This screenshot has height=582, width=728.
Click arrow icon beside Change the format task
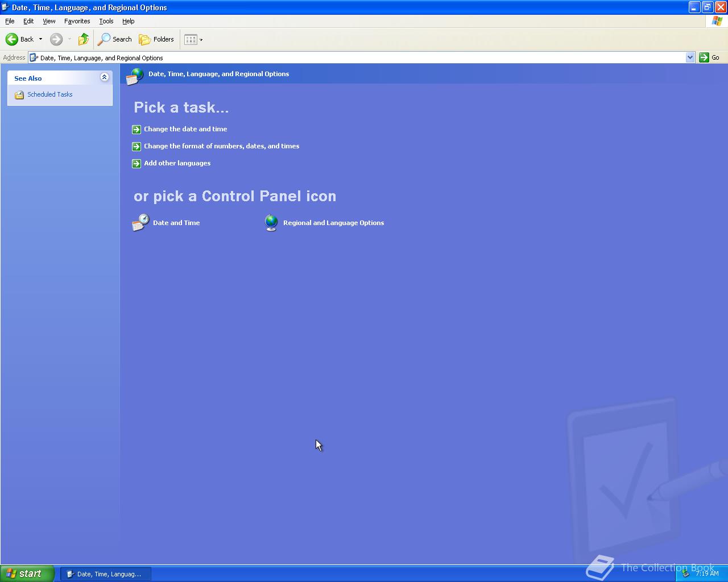click(x=136, y=147)
